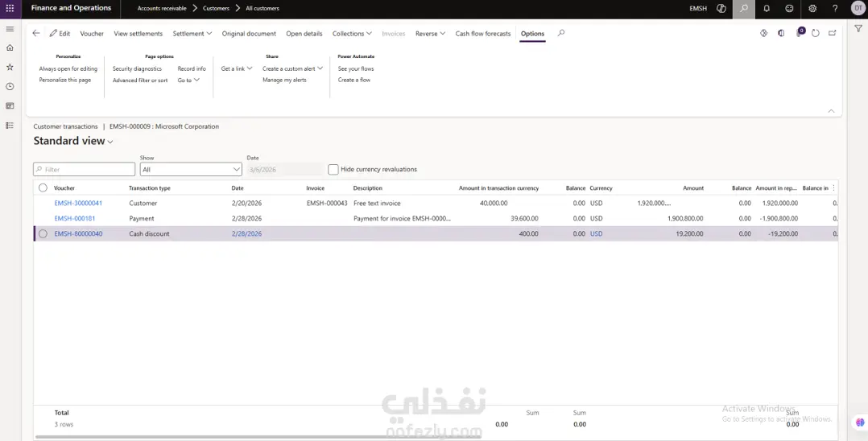
Task: Click the Accounts receivable breadcrumb
Action: 162,8
